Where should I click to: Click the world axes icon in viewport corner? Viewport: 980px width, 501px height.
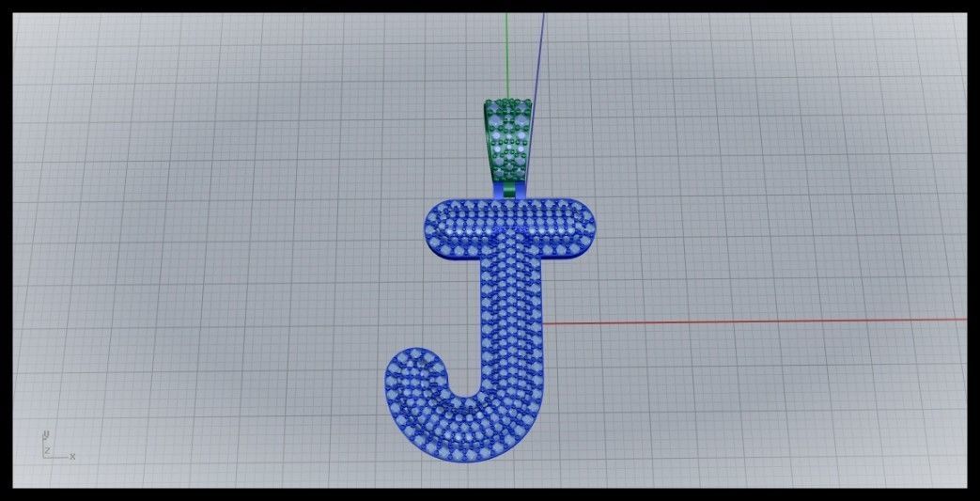click(57, 446)
